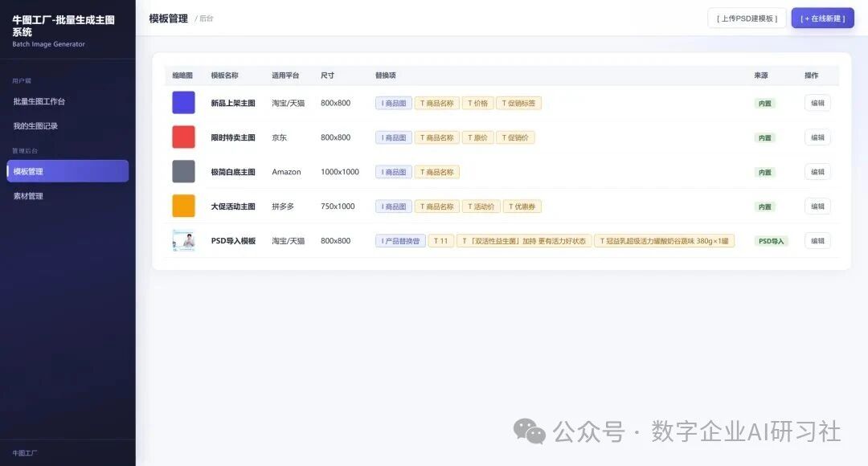Viewport: 868px width, 466px height.
Task: Open 我的生图记录 in the sidebar
Action: [x=35, y=125]
